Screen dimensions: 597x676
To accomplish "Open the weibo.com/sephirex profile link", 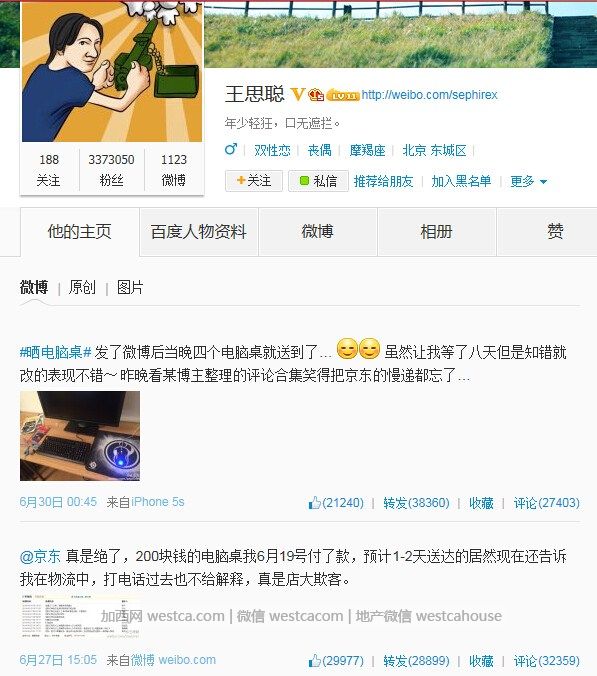I will [x=429, y=95].
